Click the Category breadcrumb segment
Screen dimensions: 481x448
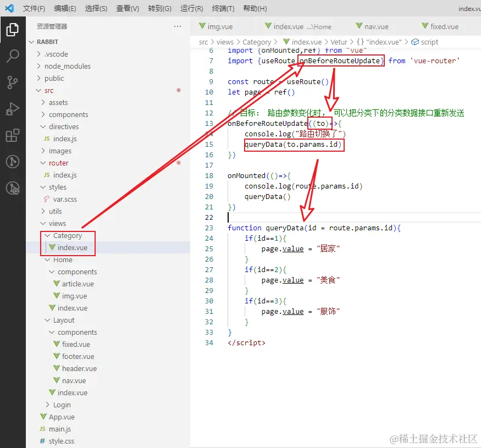(257, 42)
